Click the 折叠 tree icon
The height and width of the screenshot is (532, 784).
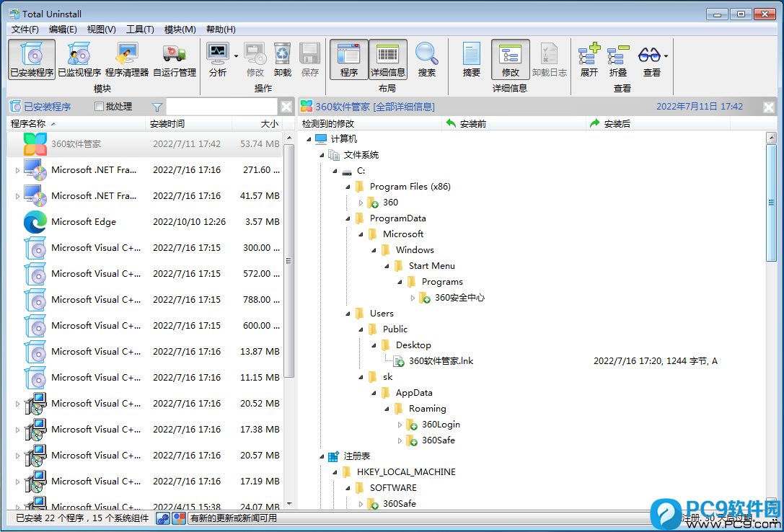click(x=618, y=59)
